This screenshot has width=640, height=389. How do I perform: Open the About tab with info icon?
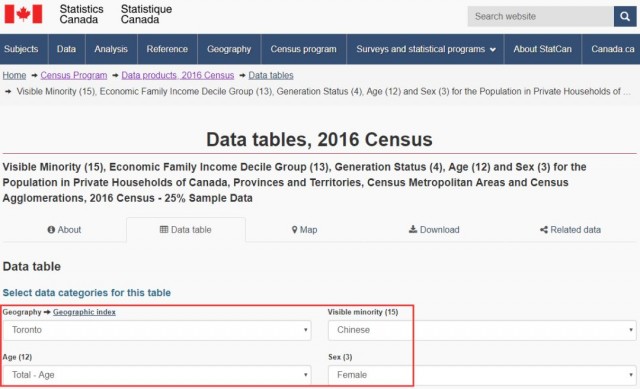(x=64, y=230)
